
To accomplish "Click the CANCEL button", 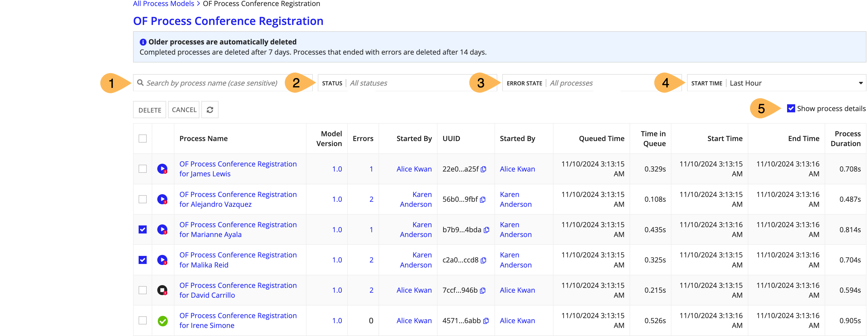I will click(184, 110).
